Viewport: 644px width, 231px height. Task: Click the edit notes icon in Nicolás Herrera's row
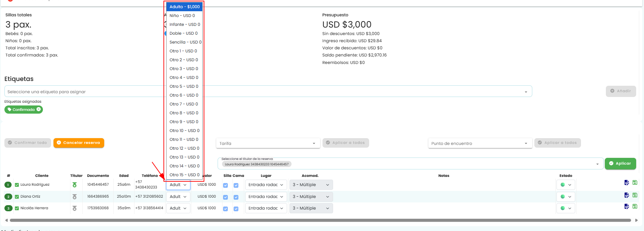coord(627,207)
